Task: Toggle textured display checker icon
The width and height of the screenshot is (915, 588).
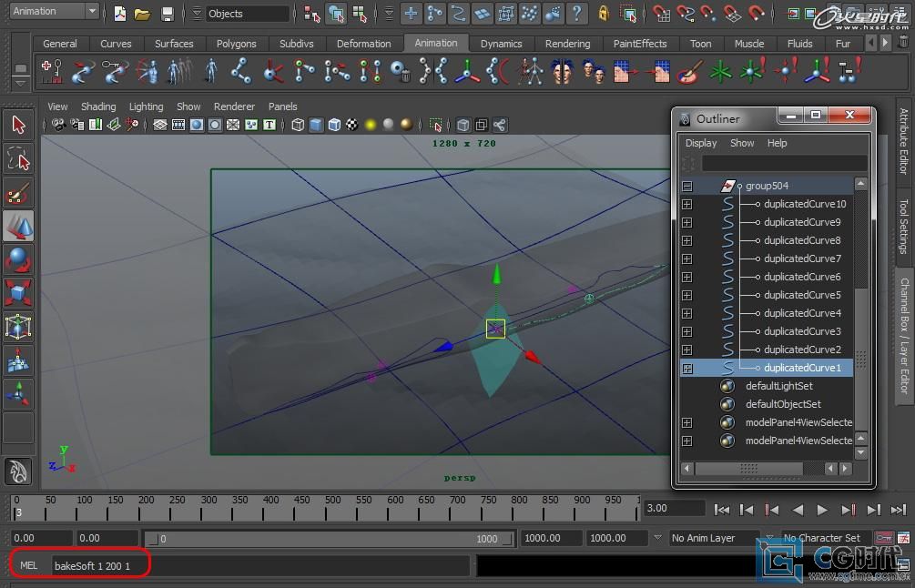Action: 351,125
